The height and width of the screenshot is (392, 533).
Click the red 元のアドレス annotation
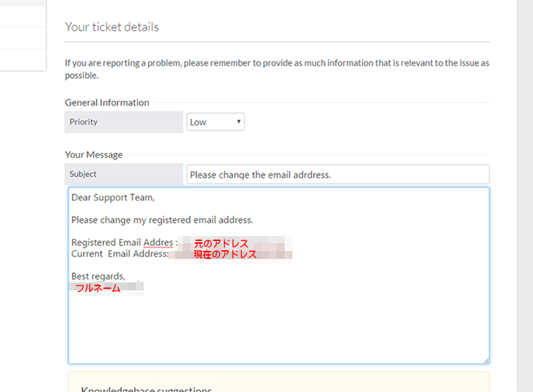(x=221, y=244)
